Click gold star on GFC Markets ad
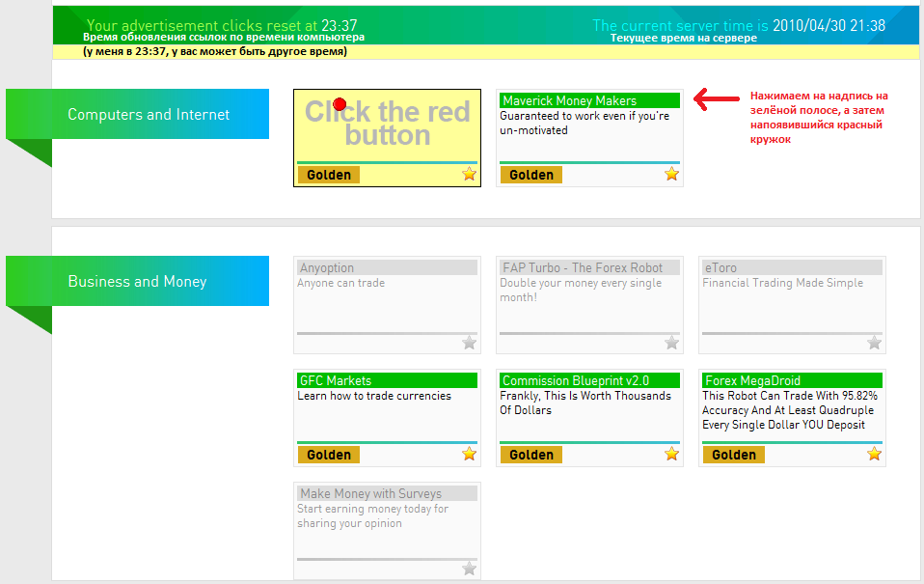The height and width of the screenshot is (584, 924). [x=469, y=454]
